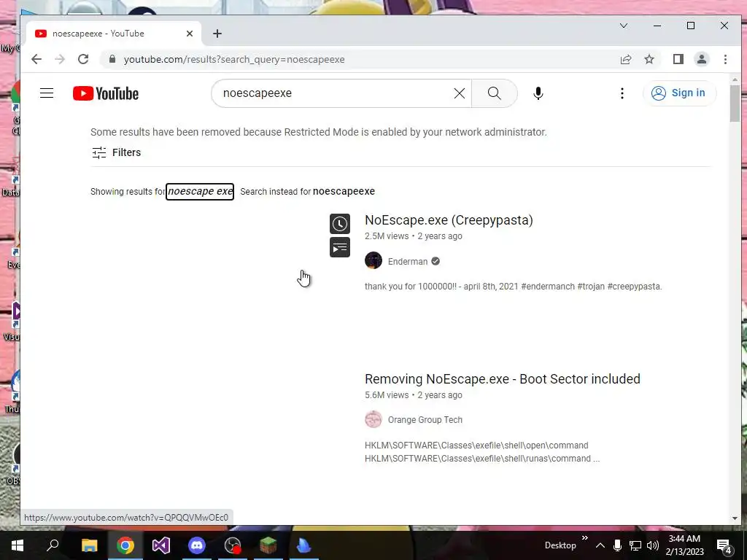
Task: Reload the page in Chrome
Action: (x=83, y=59)
